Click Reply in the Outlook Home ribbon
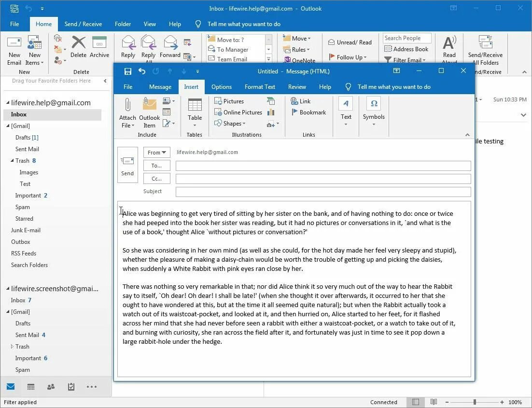Image resolution: width=532 pixels, height=408 pixels. click(x=128, y=47)
